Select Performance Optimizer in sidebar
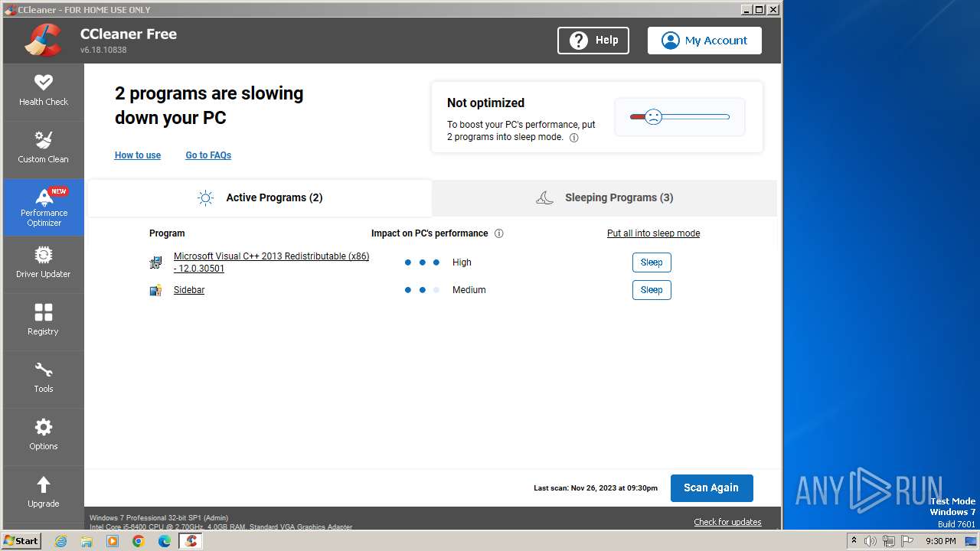Screen dimensions: 980x551 pos(44,207)
